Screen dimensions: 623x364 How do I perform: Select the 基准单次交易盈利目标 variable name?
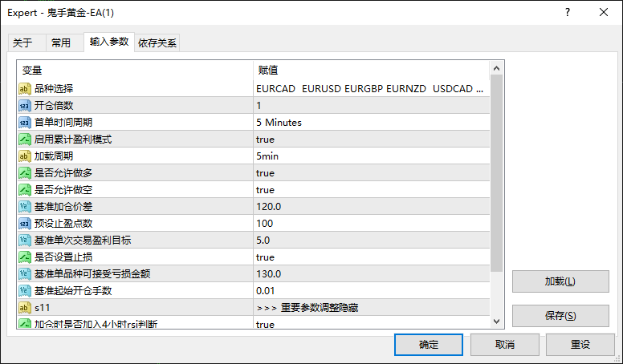(83, 241)
